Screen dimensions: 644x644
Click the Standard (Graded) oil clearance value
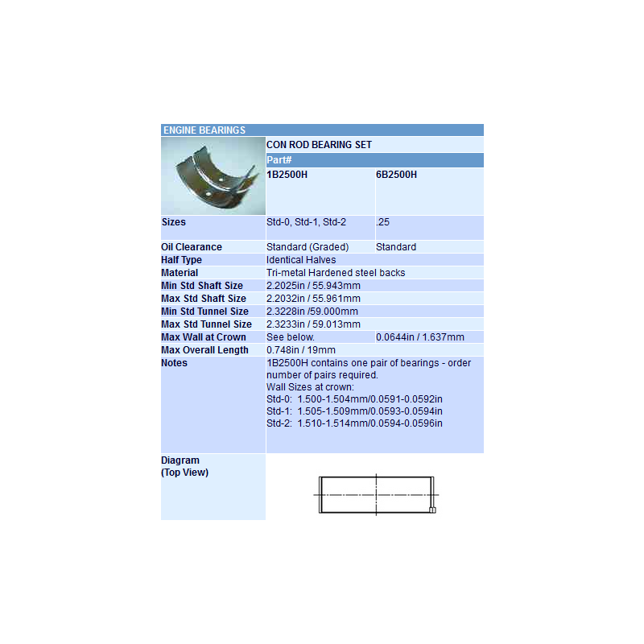point(308,247)
